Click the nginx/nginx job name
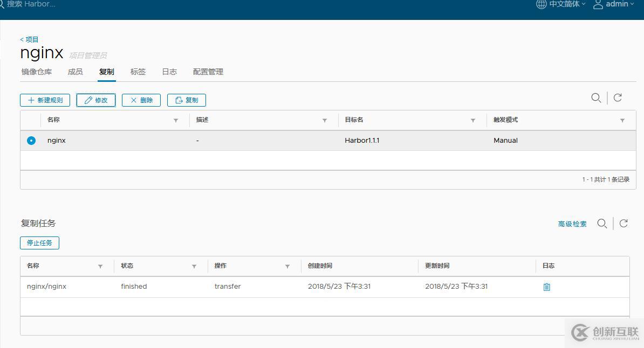644x348 pixels. [46, 287]
